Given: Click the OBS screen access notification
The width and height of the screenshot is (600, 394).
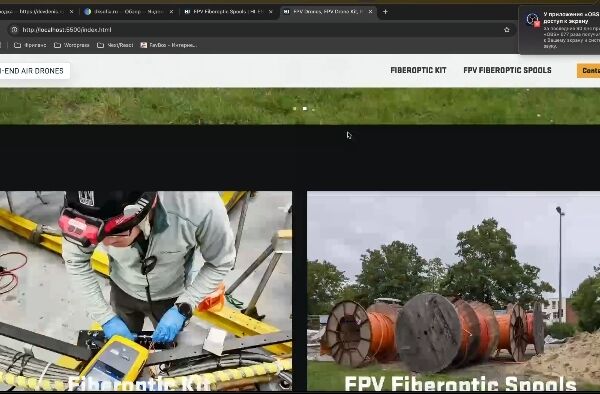Looking at the screenshot, I should [559, 30].
